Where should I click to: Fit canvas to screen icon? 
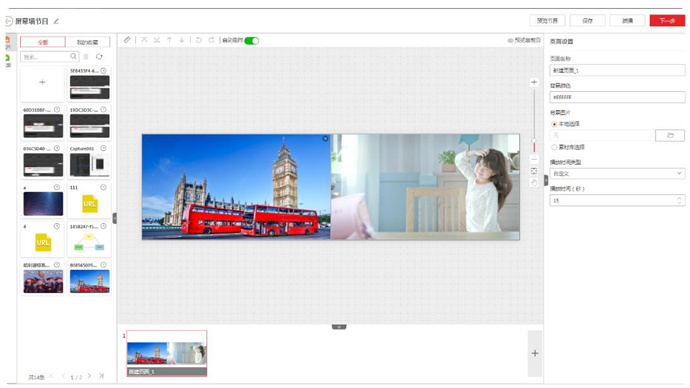point(534,171)
